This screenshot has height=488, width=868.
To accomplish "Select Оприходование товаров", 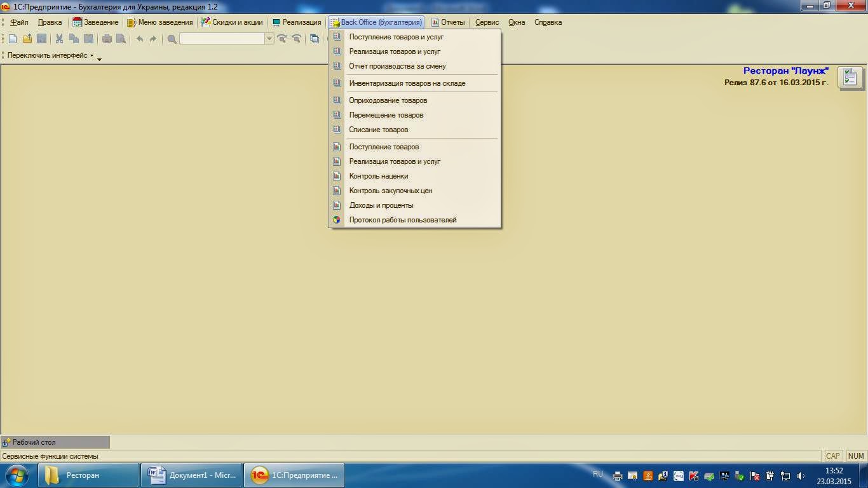I will pos(415,100).
